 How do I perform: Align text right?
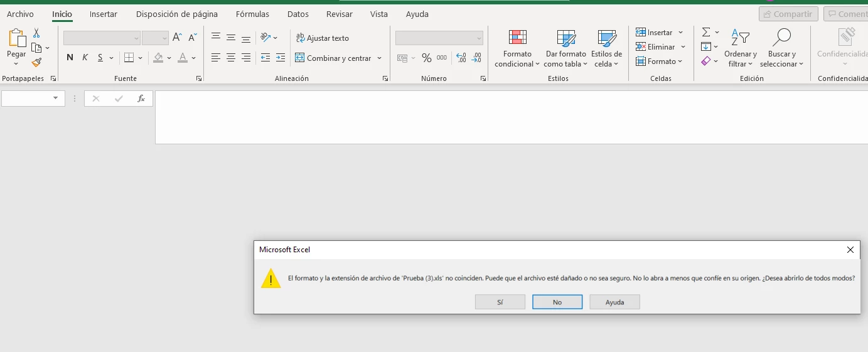pos(246,58)
